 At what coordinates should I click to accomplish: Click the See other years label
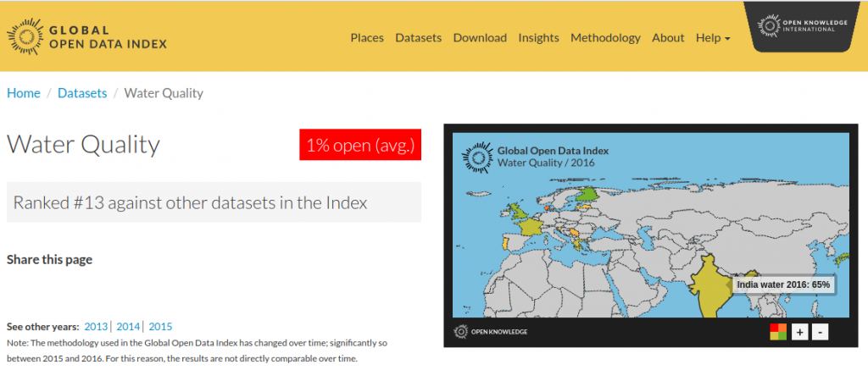[42, 326]
